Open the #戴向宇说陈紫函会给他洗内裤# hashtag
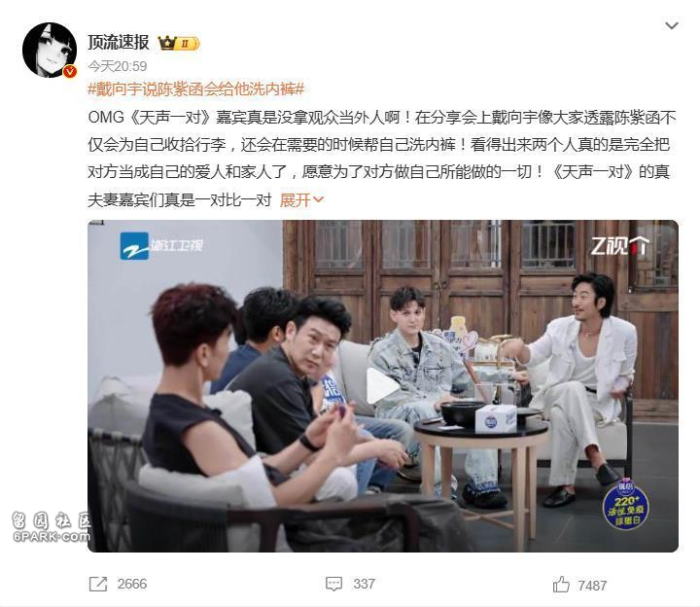700x607 pixels. (x=196, y=89)
